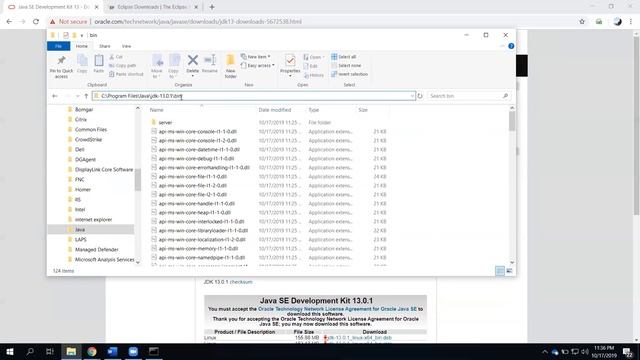Click Explorer help question mark icon
Viewport: 640px width, 360px height.
coord(511,46)
